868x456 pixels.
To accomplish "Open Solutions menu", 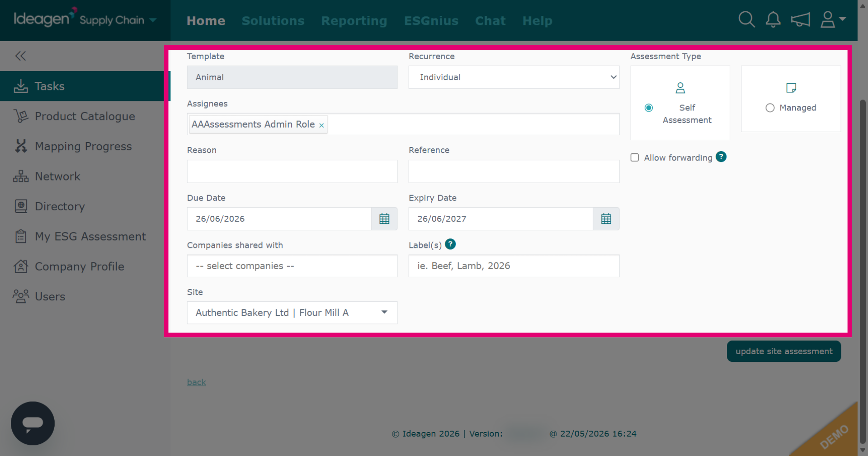I will click(273, 21).
